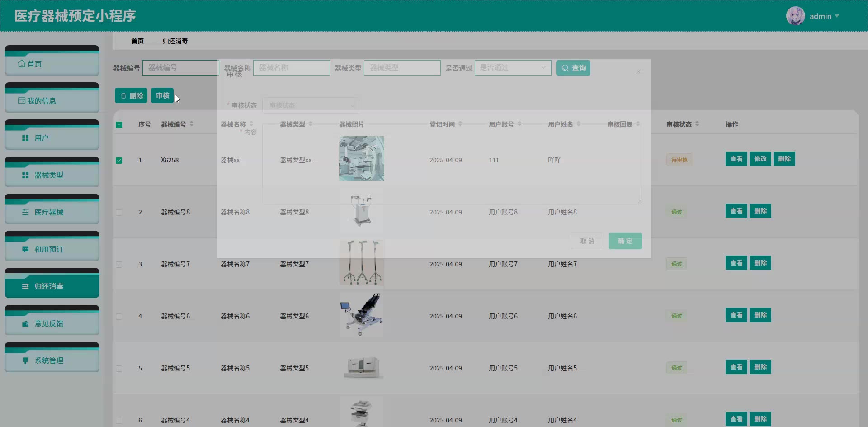Click the 意见反馈 sidebar icon
This screenshot has height=427, width=868.
coord(25,323)
